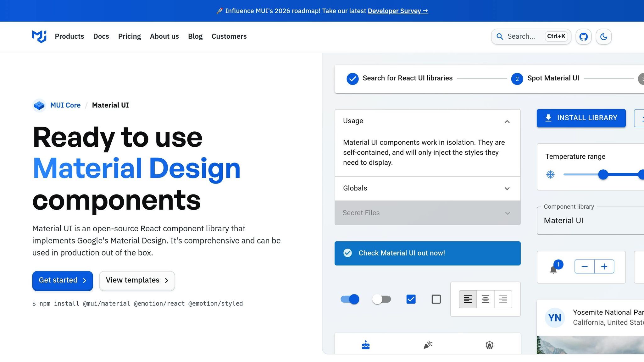Turn off the enabled blue switch
The image size is (644, 362).
[350, 299]
